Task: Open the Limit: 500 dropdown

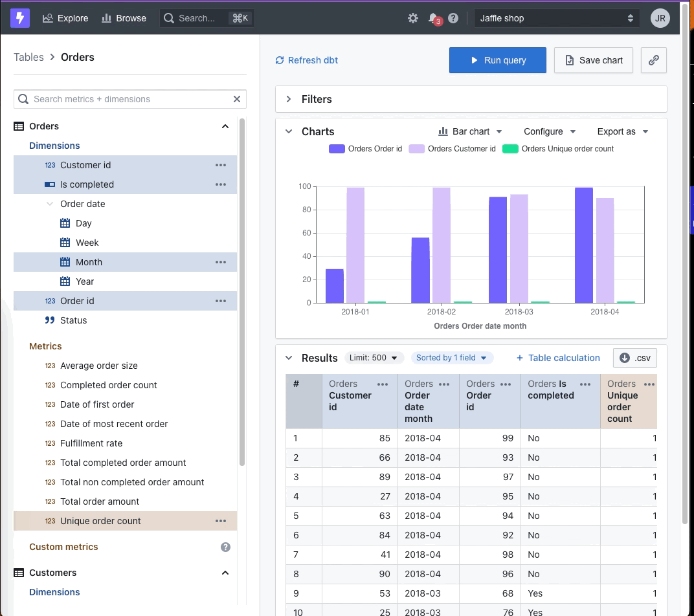Action: (x=374, y=358)
